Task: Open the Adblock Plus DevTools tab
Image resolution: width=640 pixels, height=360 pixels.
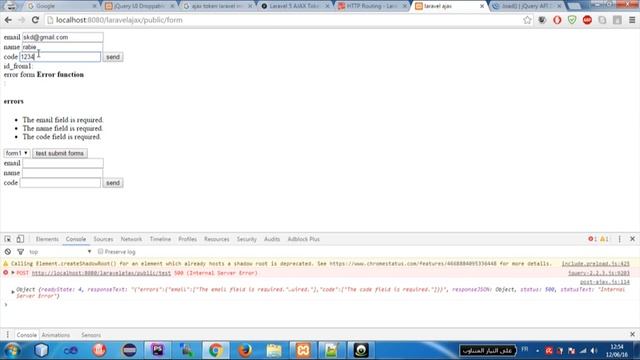Action: 304,239
